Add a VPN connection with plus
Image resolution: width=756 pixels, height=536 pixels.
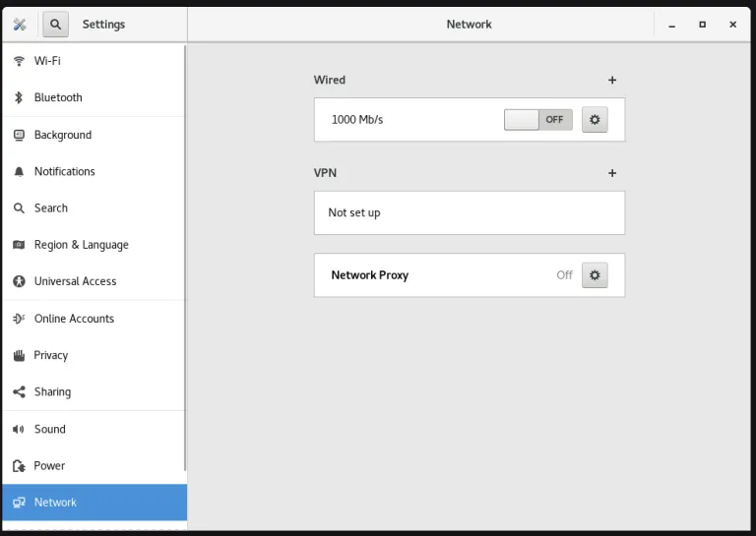click(x=612, y=173)
